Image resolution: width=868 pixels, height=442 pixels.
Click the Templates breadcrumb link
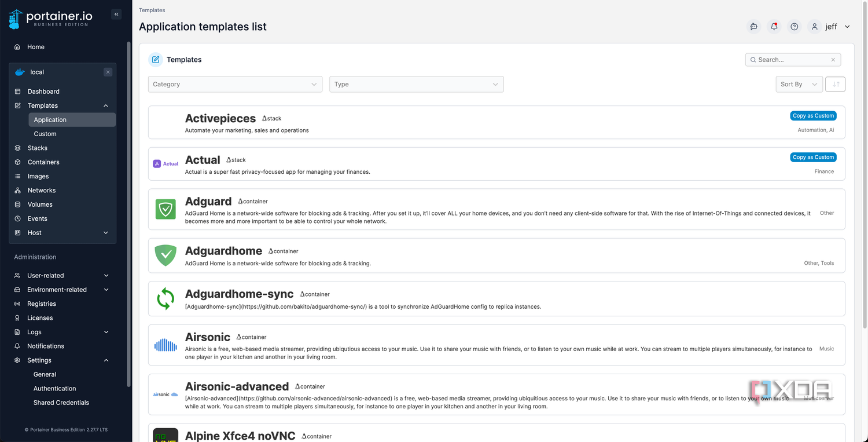[152, 10]
